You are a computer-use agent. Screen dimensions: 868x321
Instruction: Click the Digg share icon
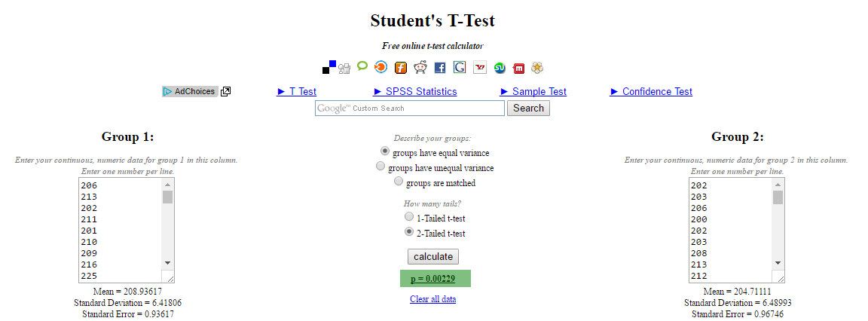[344, 68]
